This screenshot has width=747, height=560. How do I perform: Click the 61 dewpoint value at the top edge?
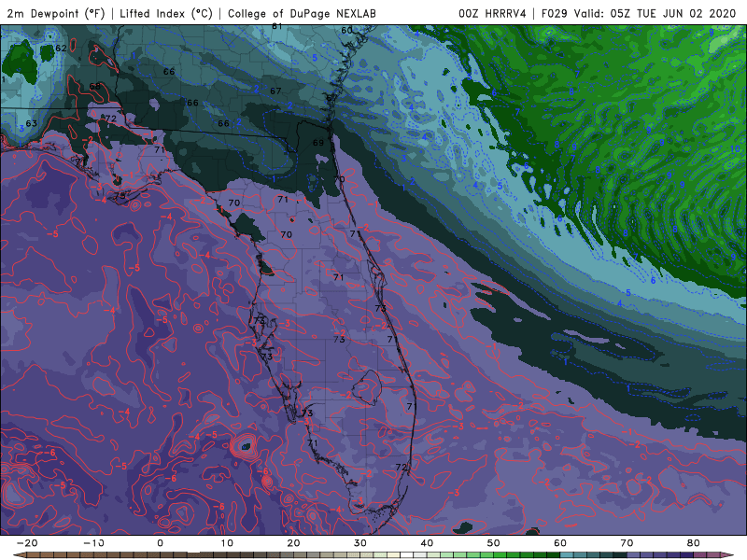tap(277, 27)
